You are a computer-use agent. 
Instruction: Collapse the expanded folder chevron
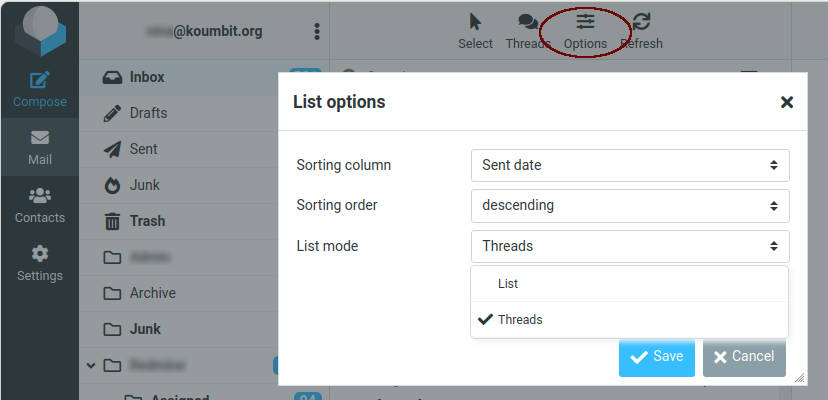tap(91, 365)
